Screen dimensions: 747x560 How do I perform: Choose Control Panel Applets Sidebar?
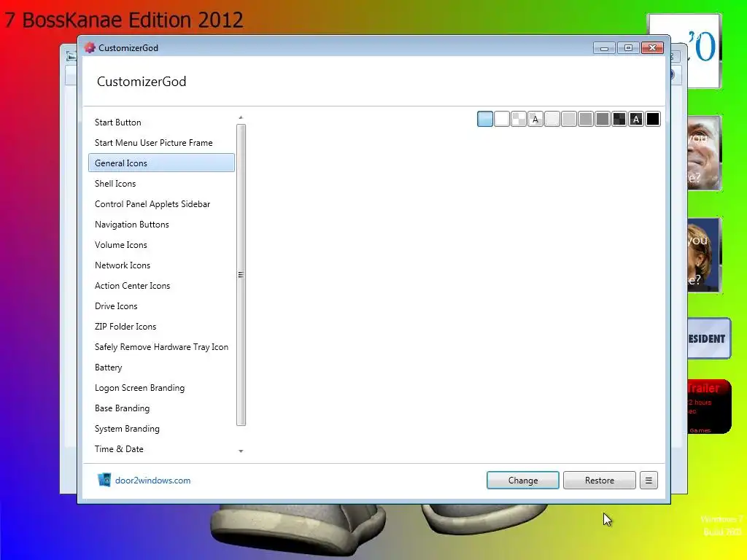(x=161, y=204)
